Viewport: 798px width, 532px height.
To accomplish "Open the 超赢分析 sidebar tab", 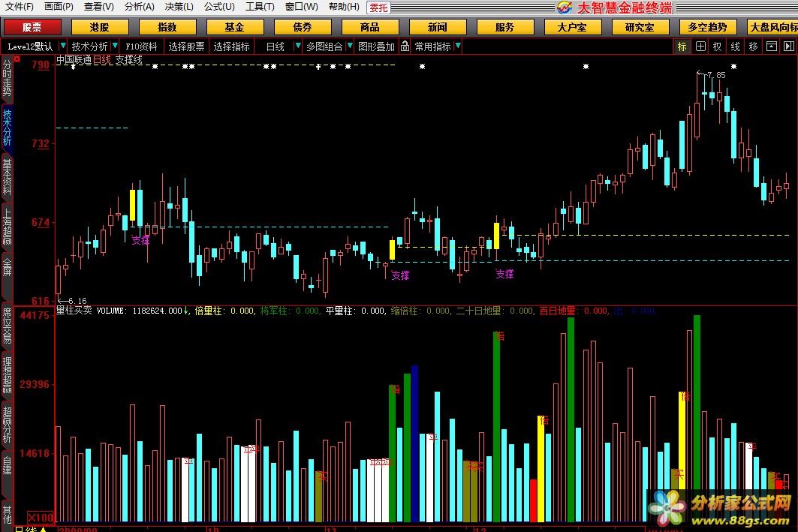I will tap(7, 425).
